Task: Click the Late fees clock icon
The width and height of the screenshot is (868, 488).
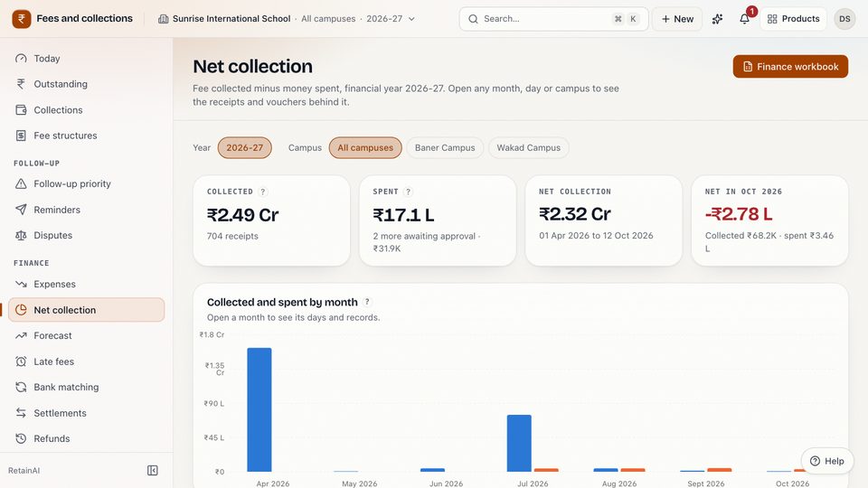Action: pos(21,361)
